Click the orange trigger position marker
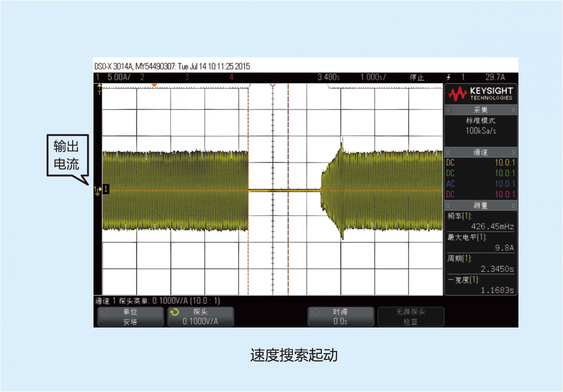This screenshot has width=563, height=392. 154,85
